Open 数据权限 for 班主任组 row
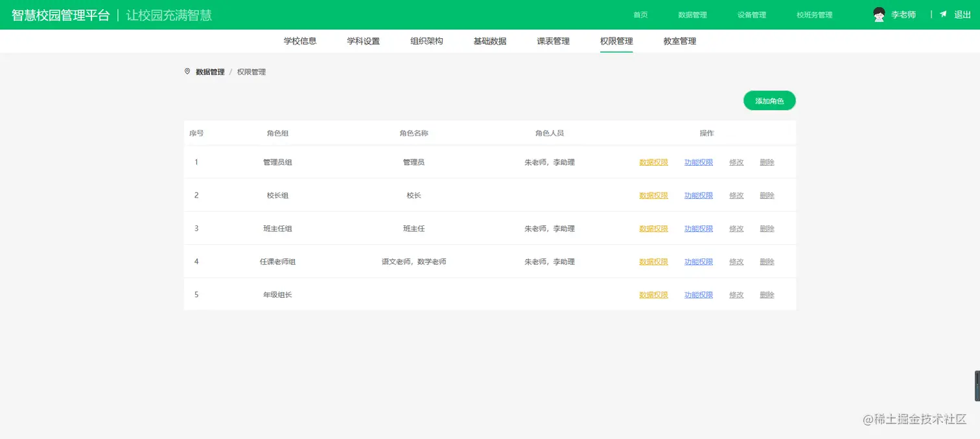This screenshot has height=439, width=980. point(653,229)
